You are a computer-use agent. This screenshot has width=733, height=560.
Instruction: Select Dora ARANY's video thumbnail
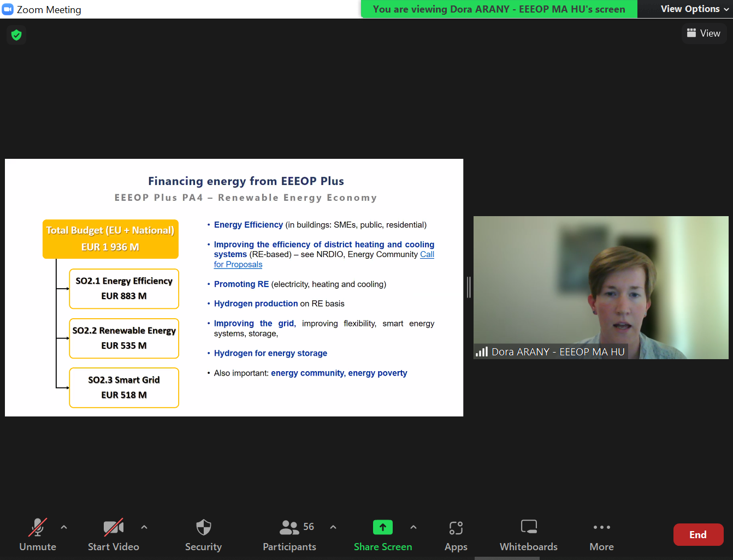pyautogui.click(x=601, y=287)
